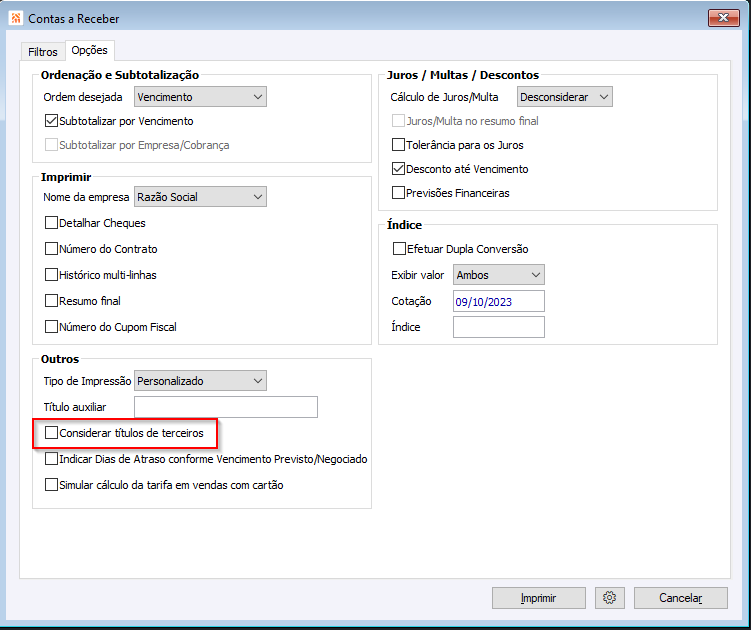
Task: Click the Juros / Multas / Descontos heading
Action: click(x=463, y=75)
